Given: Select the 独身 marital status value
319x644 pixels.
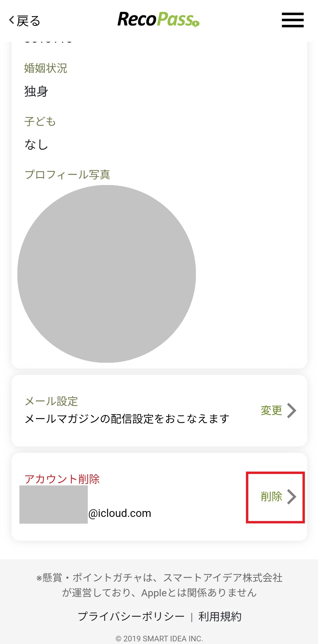Looking at the screenshot, I should point(36,91).
